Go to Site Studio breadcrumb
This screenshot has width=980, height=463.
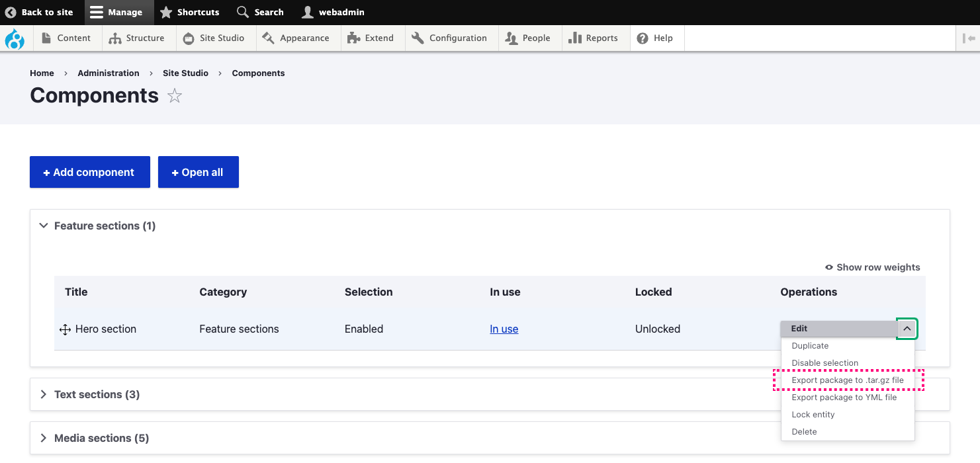click(185, 73)
